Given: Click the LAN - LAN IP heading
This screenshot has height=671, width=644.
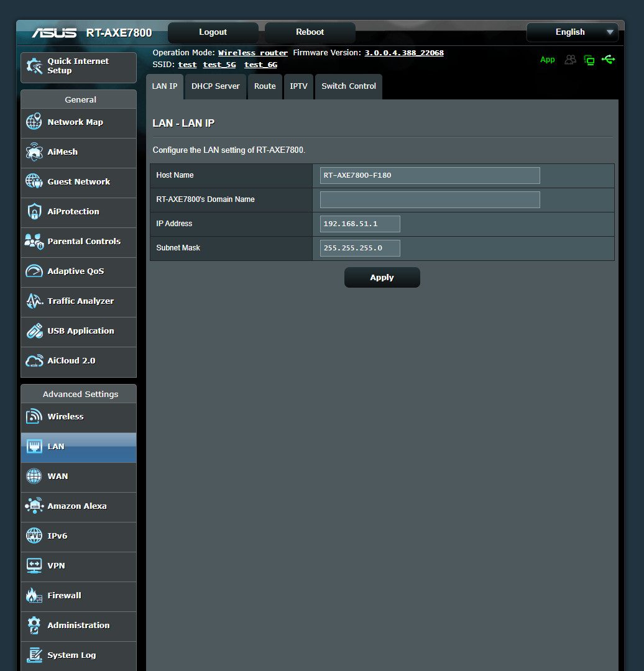Looking at the screenshot, I should tap(183, 123).
